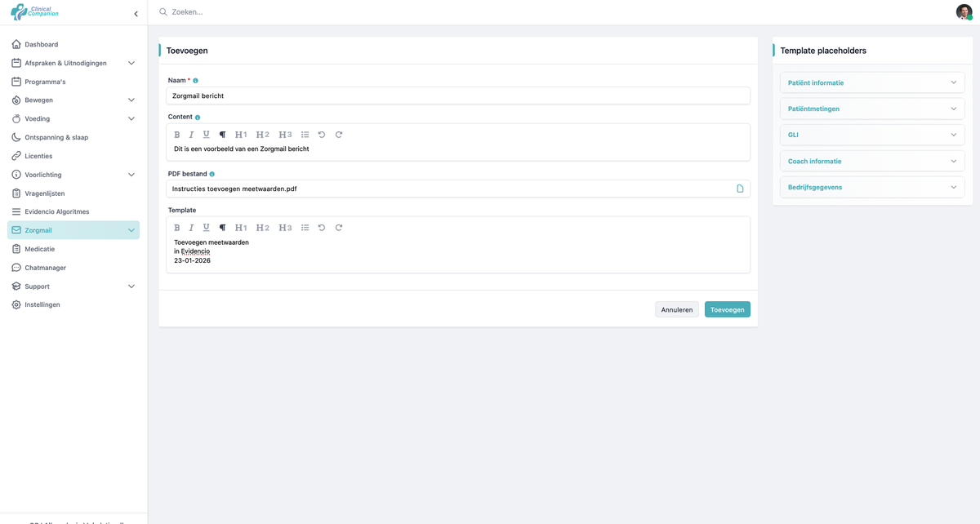980x524 pixels.
Task: Toggle underline in the Content editor
Action: click(x=206, y=135)
